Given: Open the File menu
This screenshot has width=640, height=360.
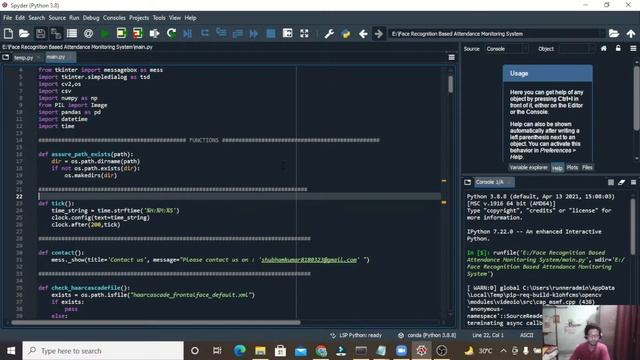Looking at the screenshot, I should click(x=7, y=18).
